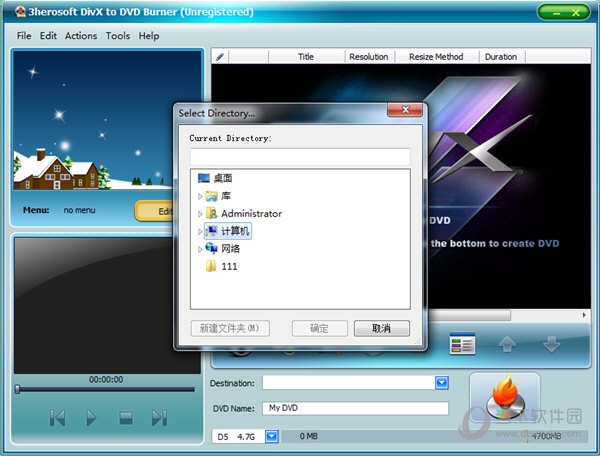The image size is (600, 456).
Task: Click the stop button
Action: coord(126,418)
